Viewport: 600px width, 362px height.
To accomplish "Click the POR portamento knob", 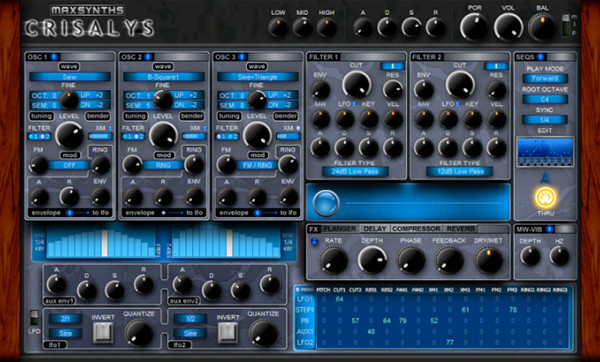I will pos(474,27).
